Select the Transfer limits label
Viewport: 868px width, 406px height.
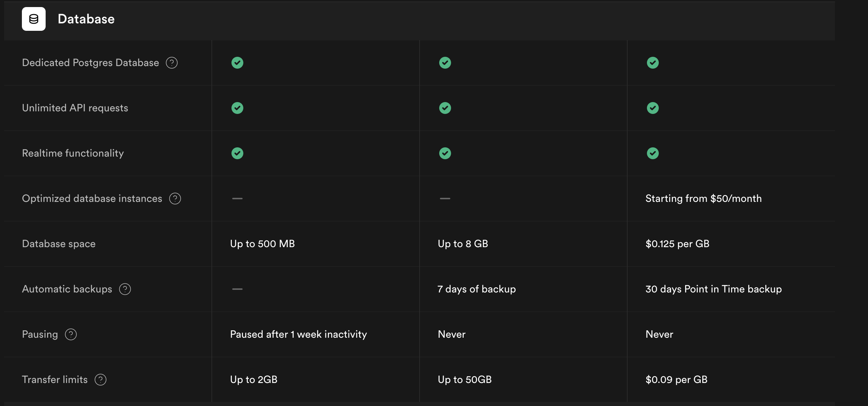[x=55, y=380]
